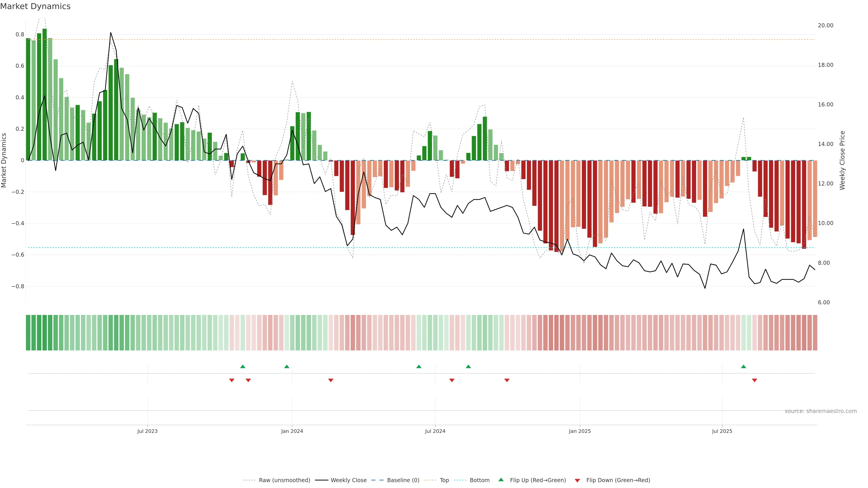This screenshot has height=488, width=868.
Task: Click the source: sharemaestro.com text
Action: click(821, 411)
